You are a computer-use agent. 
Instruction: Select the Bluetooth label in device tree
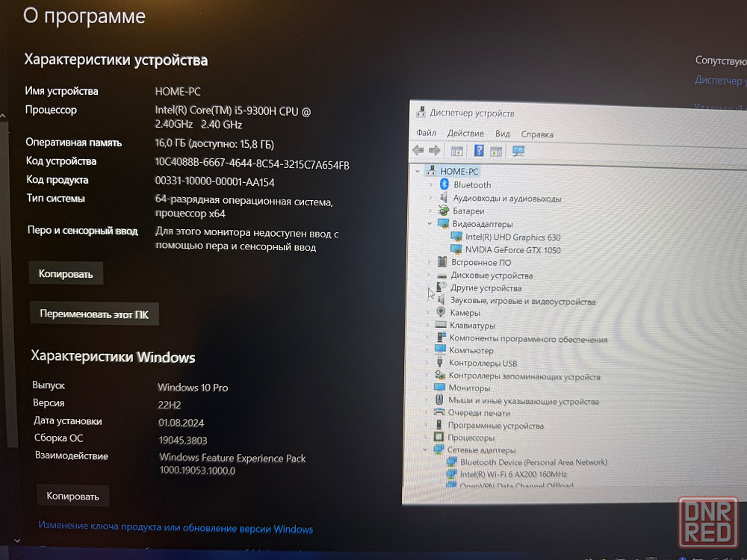point(472,184)
